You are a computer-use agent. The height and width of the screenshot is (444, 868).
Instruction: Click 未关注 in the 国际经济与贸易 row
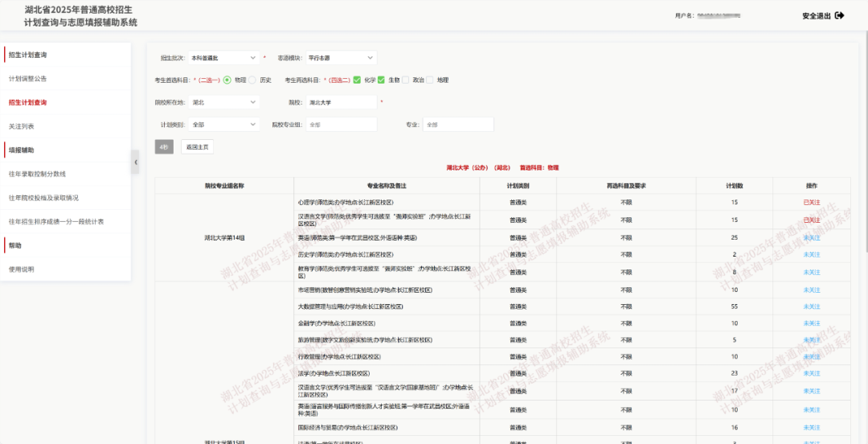pyautogui.click(x=812, y=427)
